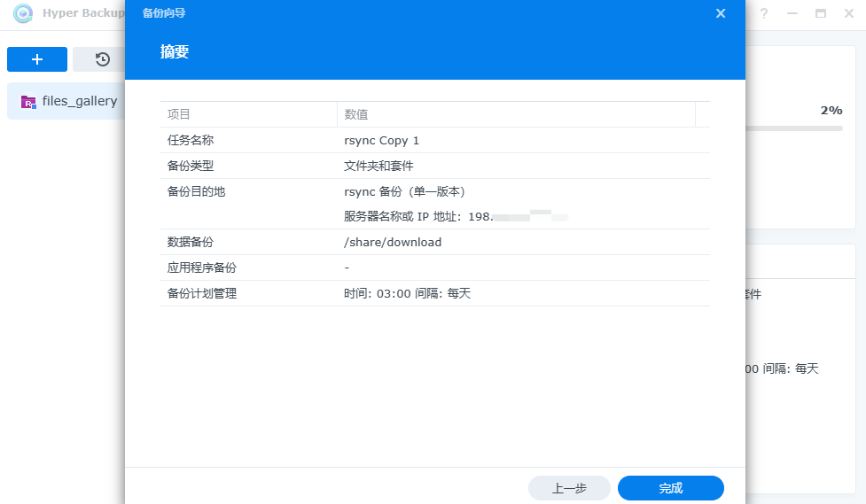Click the Hyper Backup application logo

(23, 13)
